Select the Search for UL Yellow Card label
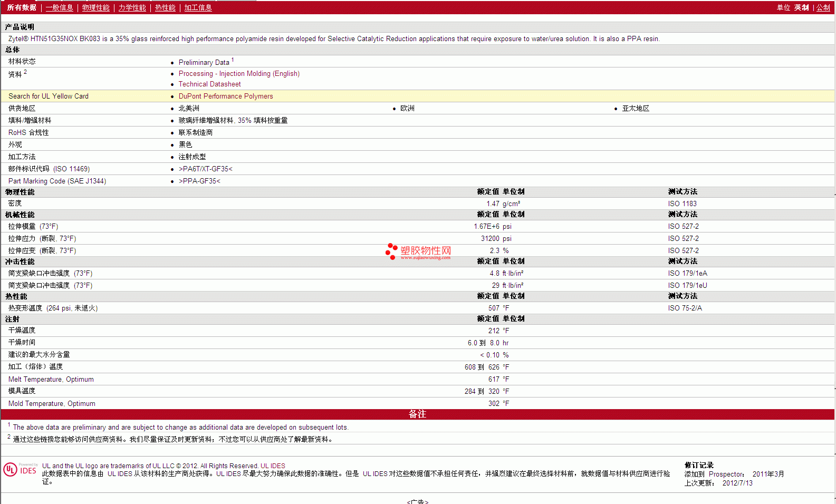This screenshot has height=504, width=836. (49, 96)
